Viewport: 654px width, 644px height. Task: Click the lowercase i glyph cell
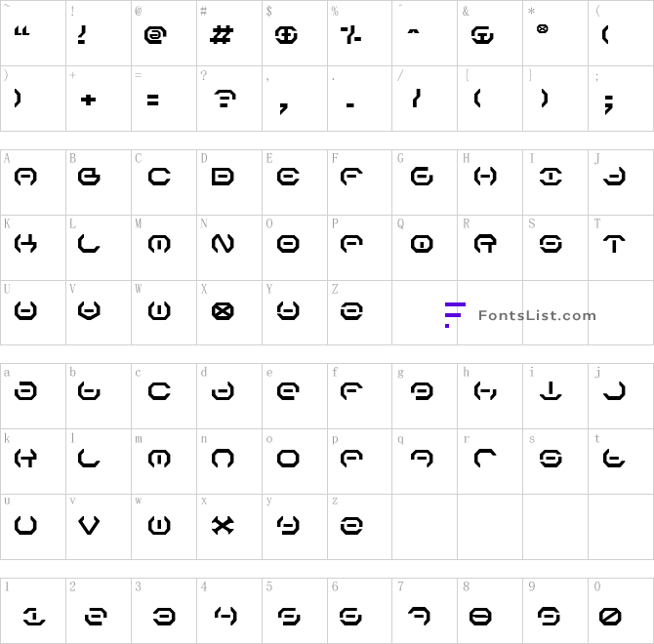click(x=555, y=396)
